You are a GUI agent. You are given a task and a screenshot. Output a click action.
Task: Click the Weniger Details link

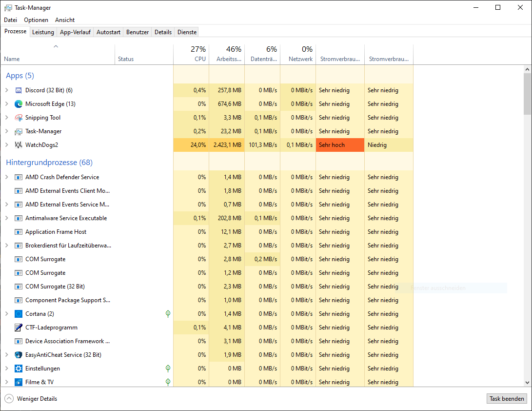[x=37, y=399]
